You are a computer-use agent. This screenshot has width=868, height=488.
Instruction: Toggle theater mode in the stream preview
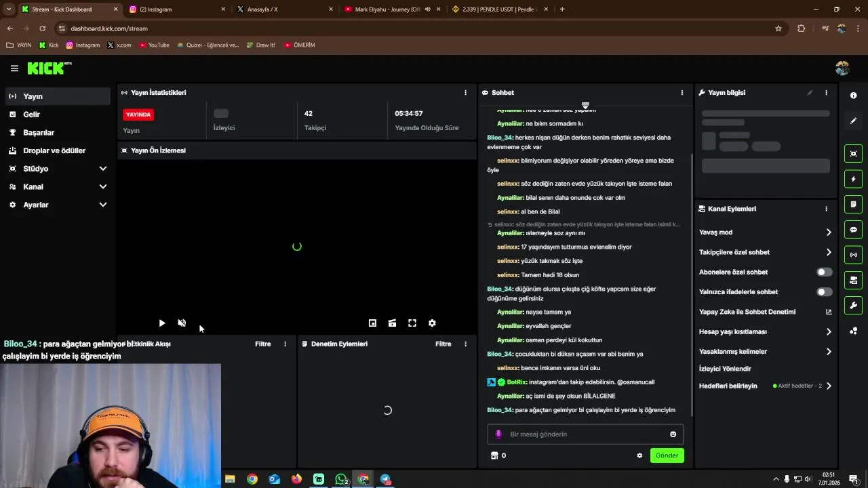tap(392, 323)
